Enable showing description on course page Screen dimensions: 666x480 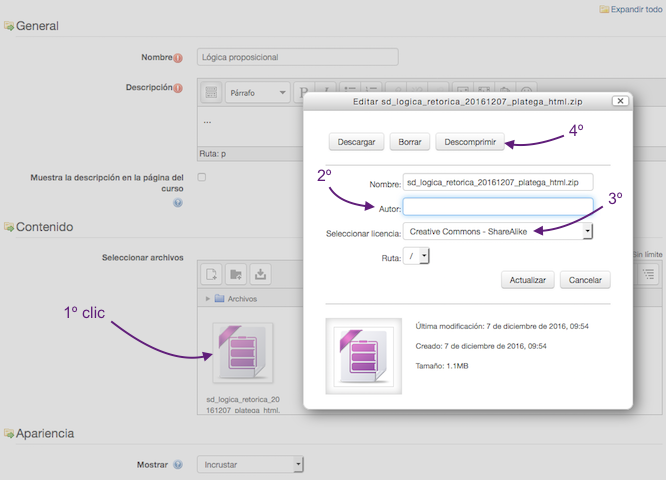coord(202,177)
